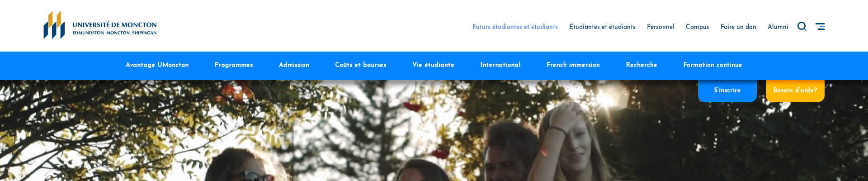Click the Université de Moncton logo
This screenshot has height=181, width=868.
(100, 25)
